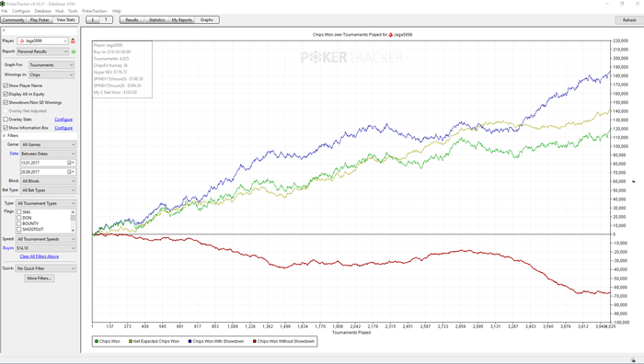Open Type dropdown All Tournament Types
644x364 pixels.
tap(46, 203)
